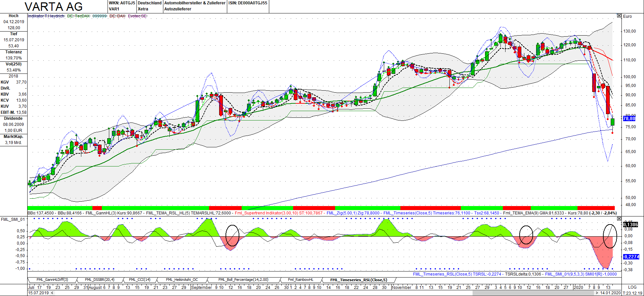The height and width of the screenshot is (296, 644).
Task: Click the ISIN: DE000A0TGJ55 label
Action: point(248,3)
